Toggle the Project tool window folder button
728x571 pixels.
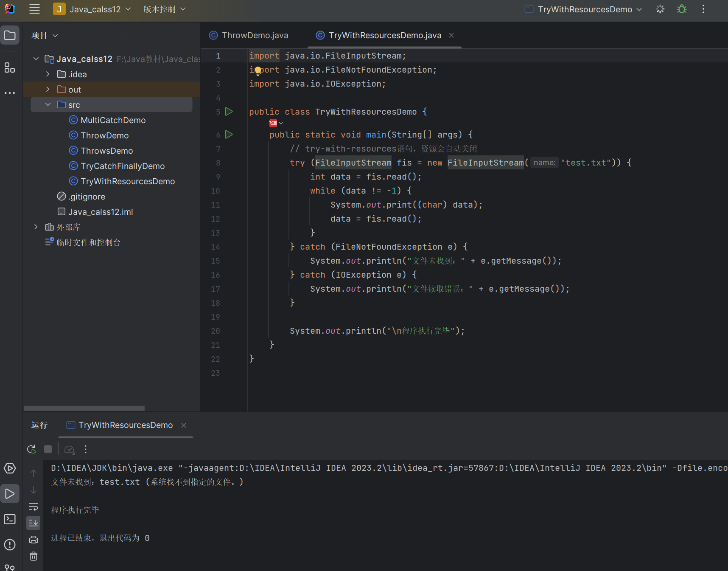pyautogui.click(x=9, y=35)
